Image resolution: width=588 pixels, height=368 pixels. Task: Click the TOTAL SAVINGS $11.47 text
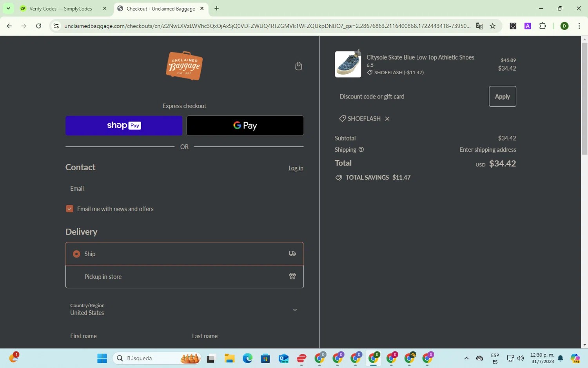(x=378, y=177)
